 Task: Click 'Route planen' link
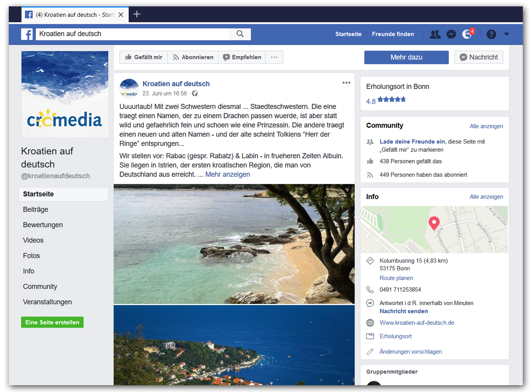(396, 278)
